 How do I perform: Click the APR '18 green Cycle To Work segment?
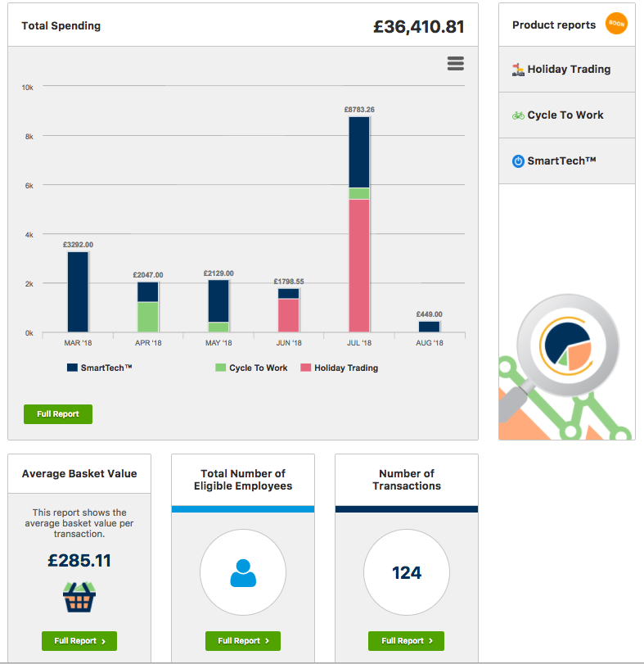tap(147, 317)
